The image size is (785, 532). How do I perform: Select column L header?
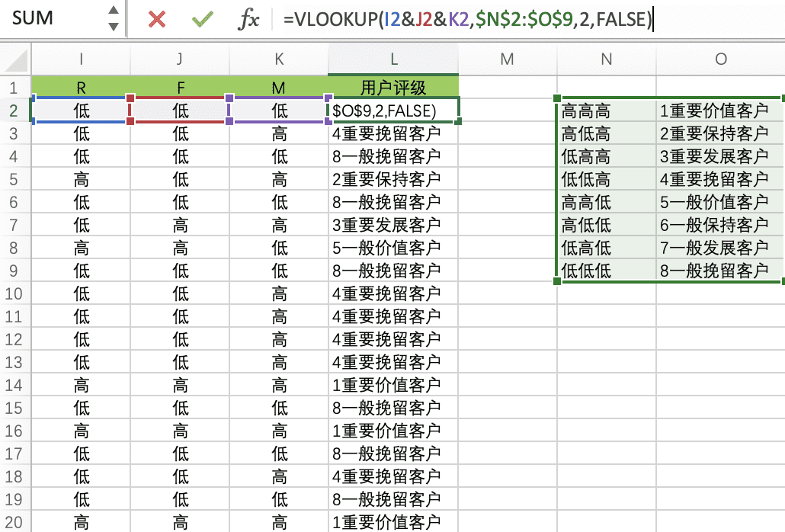393,59
